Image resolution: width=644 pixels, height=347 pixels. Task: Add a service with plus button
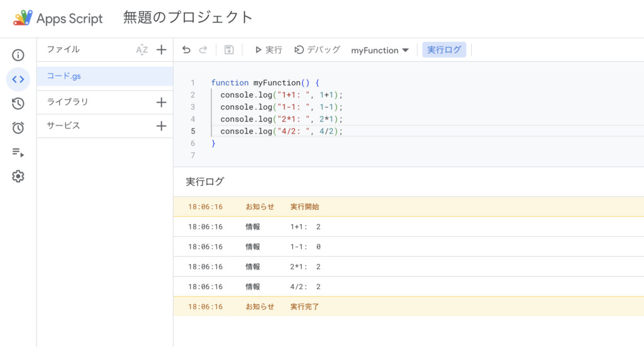[161, 126]
